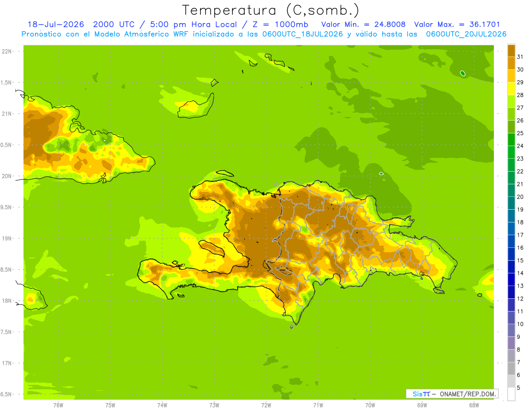The height and width of the screenshot is (411, 532).
Task: Click the "0600UTC_20JUL2026" valid-until time
Action: click(x=466, y=34)
